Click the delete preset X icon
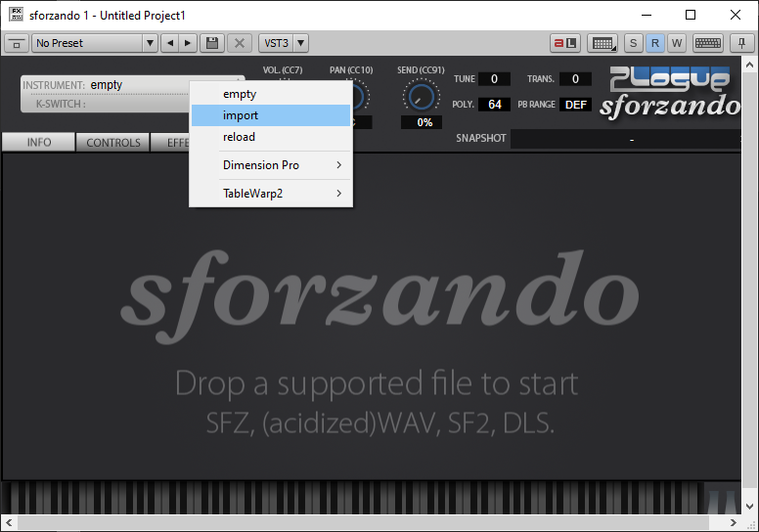 [x=239, y=43]
